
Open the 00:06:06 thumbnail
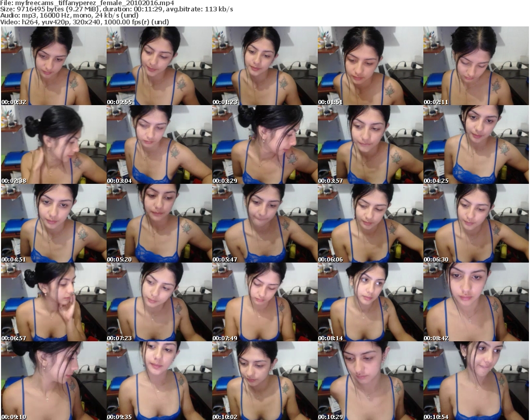[x=371, y=224]
